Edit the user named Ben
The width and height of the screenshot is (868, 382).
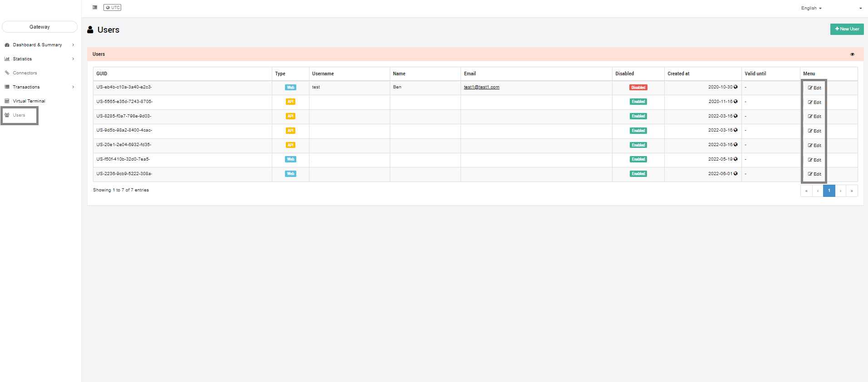coord(814,88)
